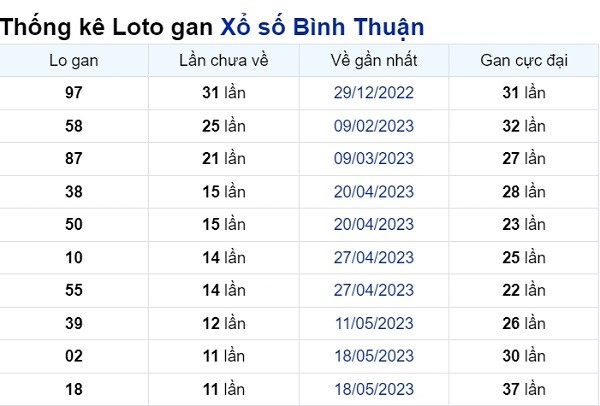Select the lo gan number 39 cell

[x=74, y=323]
